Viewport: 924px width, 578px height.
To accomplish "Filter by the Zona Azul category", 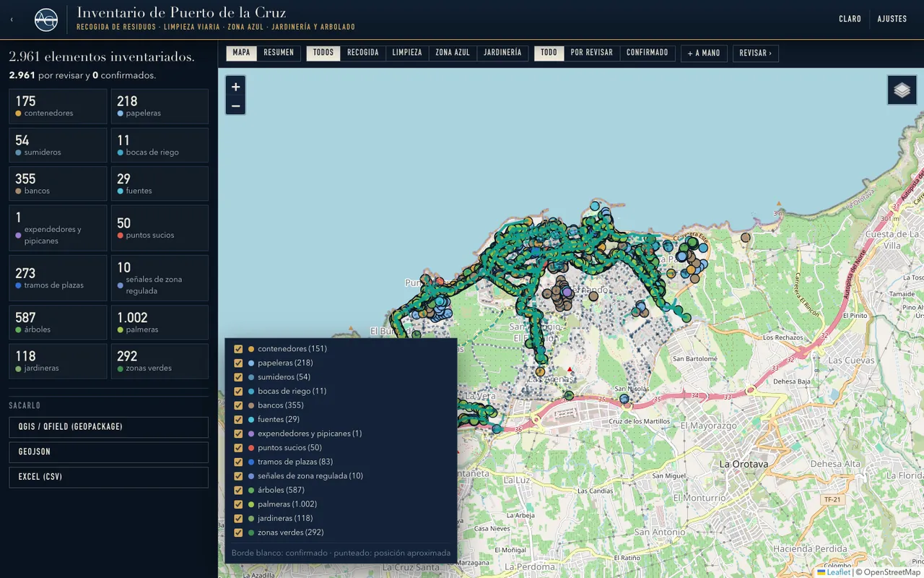I will click(x=453, y=53).
